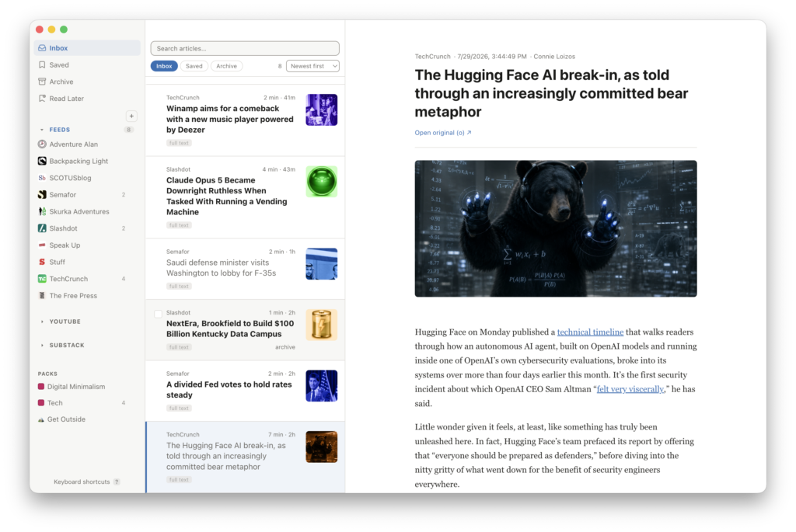This screenshot has height=532, width=796.
Task: Click the Saudi defense article thumbnail
Action: (321, 264)
